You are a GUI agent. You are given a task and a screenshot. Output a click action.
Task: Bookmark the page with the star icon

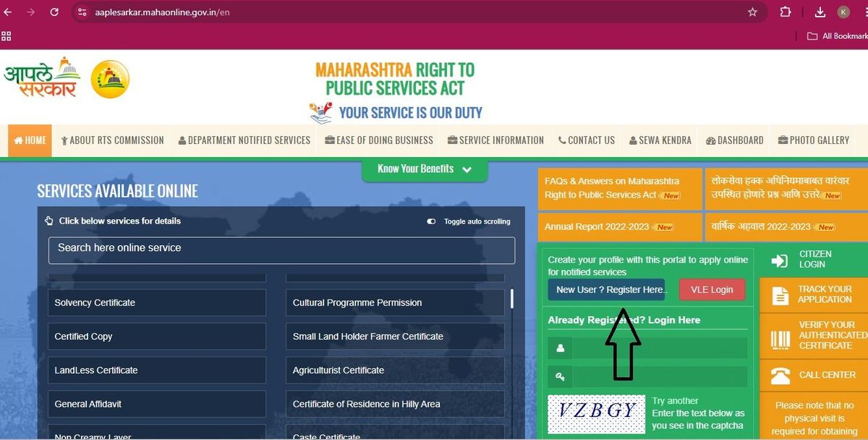752,12
